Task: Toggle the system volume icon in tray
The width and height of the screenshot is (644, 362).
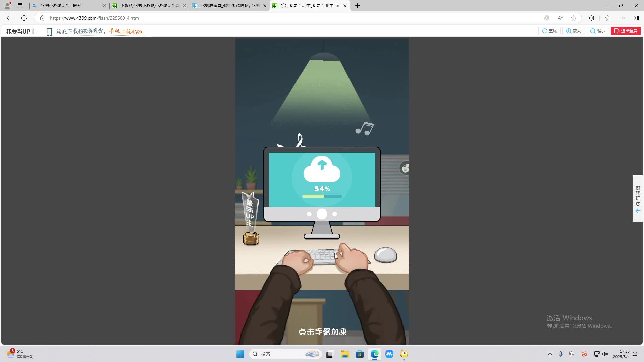Action: (x=605, y=354)
